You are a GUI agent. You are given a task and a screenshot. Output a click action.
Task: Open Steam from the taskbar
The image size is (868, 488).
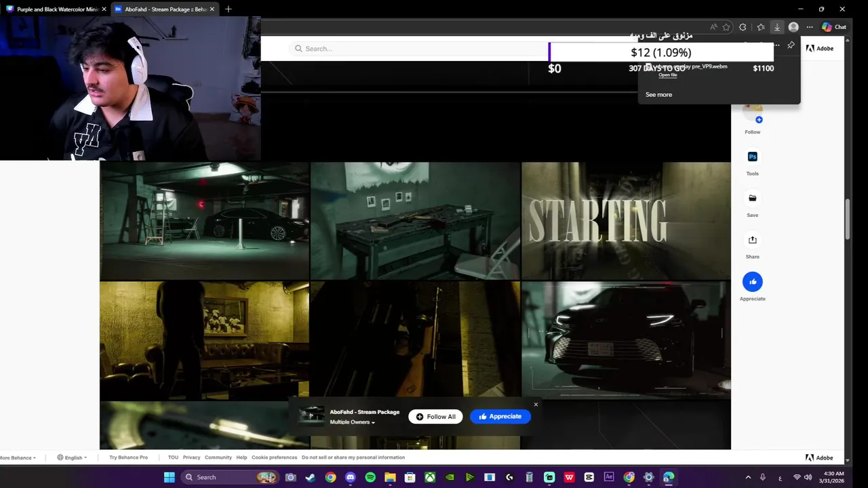click(x=310, y=477)
